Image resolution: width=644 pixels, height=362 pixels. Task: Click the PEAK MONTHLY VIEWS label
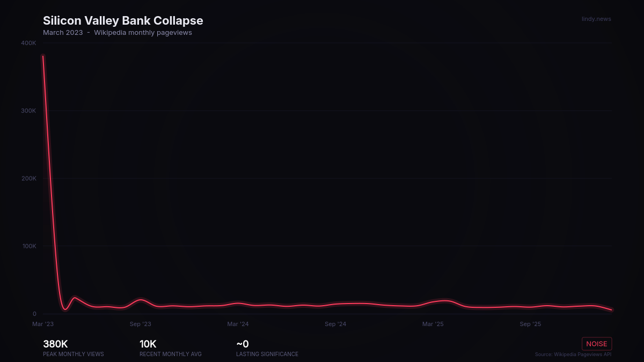point(73,354)
